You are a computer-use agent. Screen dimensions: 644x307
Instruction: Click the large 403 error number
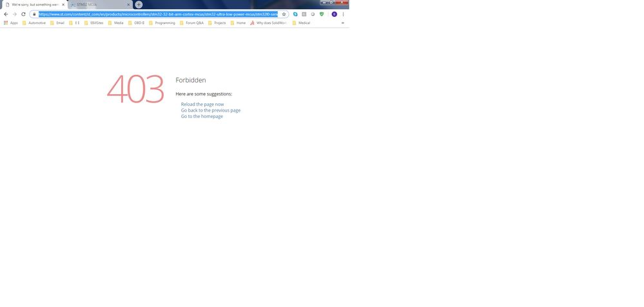point(135,89)
